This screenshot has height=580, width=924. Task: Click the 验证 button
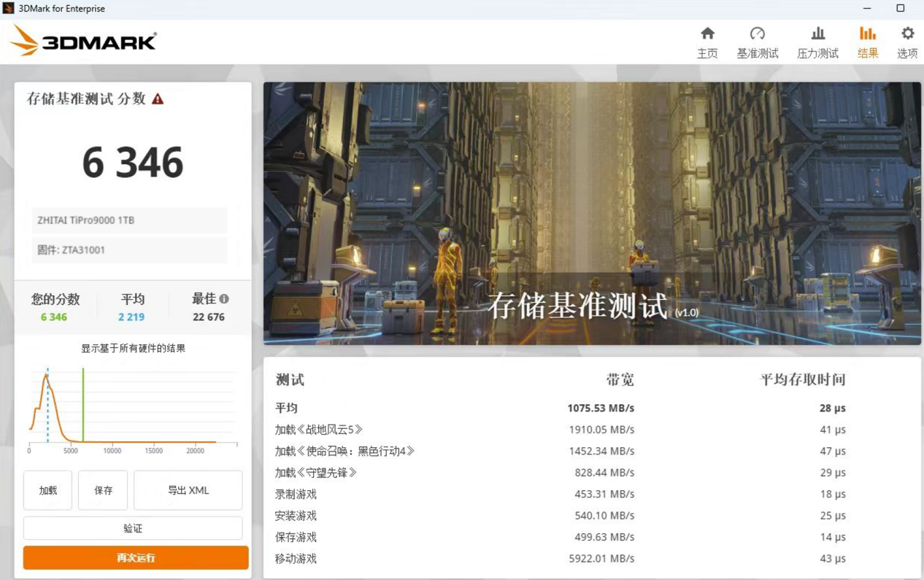pyautogui.click(x=133, y=528)
